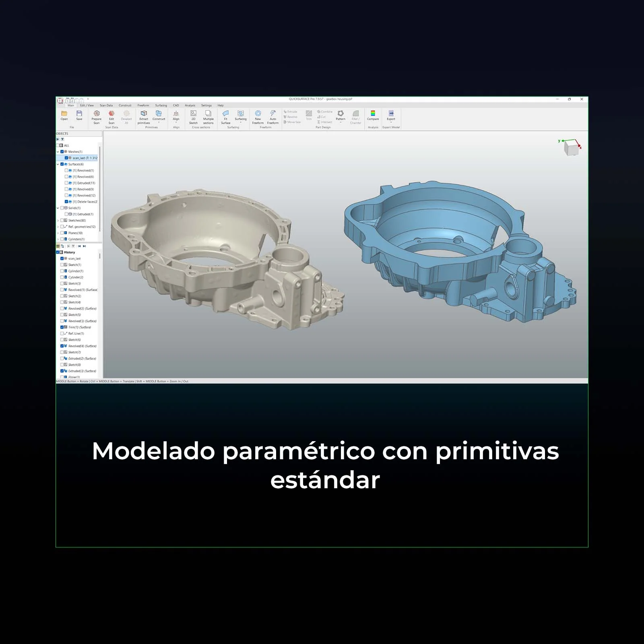Click the Align tool icon
The height and width of the screenshot is (644, 644).
pos(176,114)
